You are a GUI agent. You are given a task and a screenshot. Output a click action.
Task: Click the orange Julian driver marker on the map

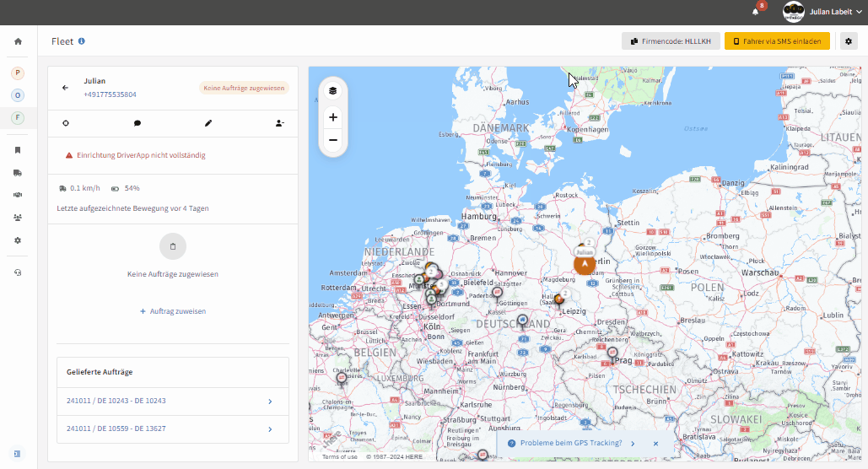(585, 263)
